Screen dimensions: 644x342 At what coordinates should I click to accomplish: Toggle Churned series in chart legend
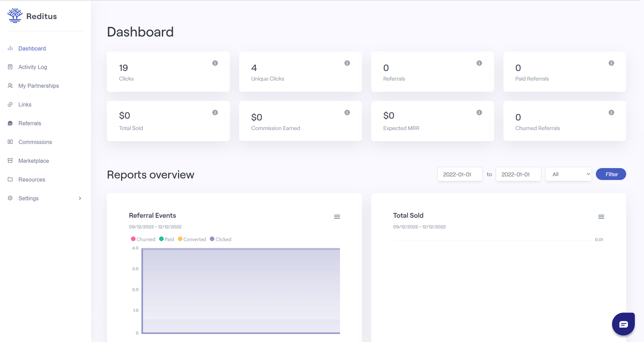click(x=143, y=239)
